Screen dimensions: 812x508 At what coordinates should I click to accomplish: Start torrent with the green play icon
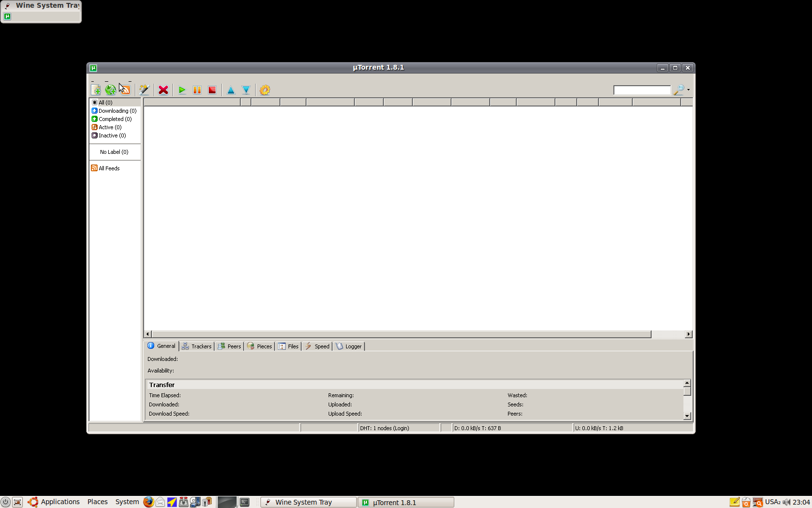pyautogui.click(x=182, y=90)
